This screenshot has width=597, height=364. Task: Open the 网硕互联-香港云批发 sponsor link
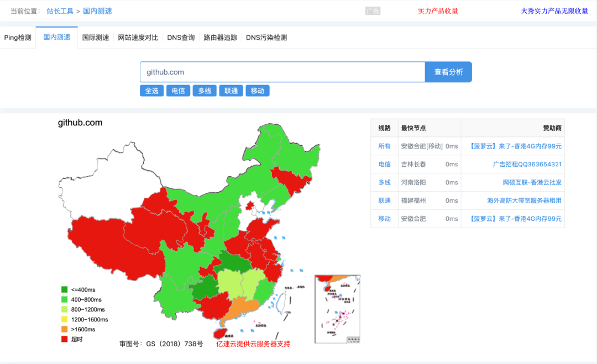(x=532, y=183)
